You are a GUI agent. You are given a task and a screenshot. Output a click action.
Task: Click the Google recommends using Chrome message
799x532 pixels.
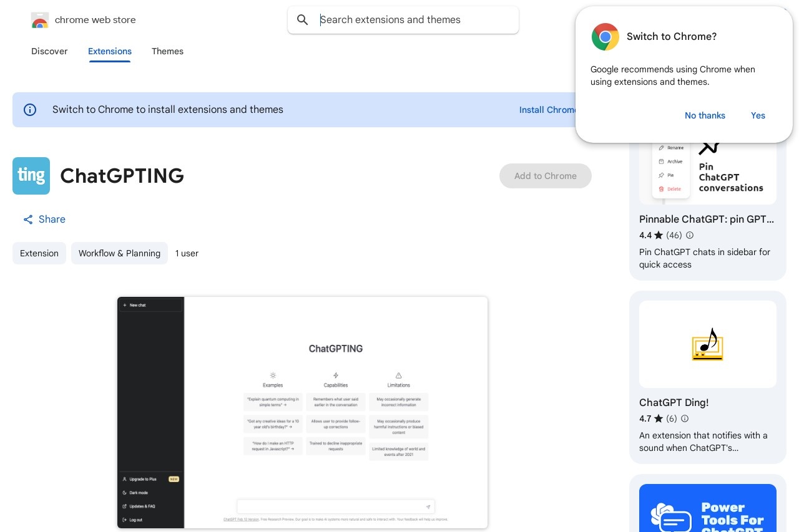click(673, 75)
